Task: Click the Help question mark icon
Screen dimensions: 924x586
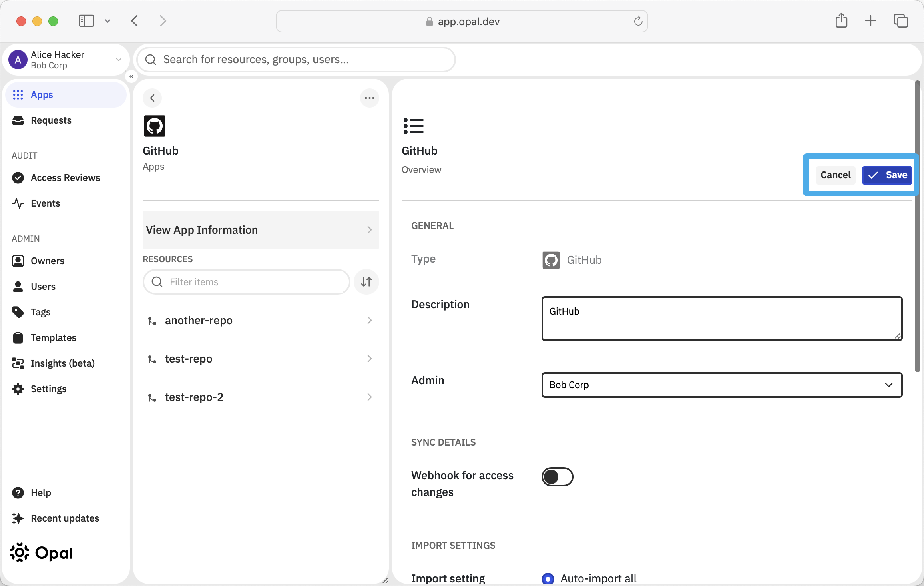Action: point(18,493)
